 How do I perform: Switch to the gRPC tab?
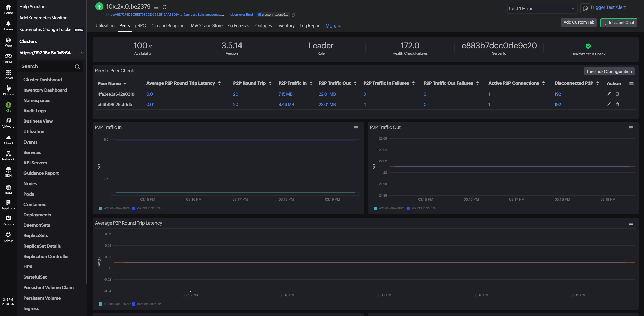tap(140, 26)
